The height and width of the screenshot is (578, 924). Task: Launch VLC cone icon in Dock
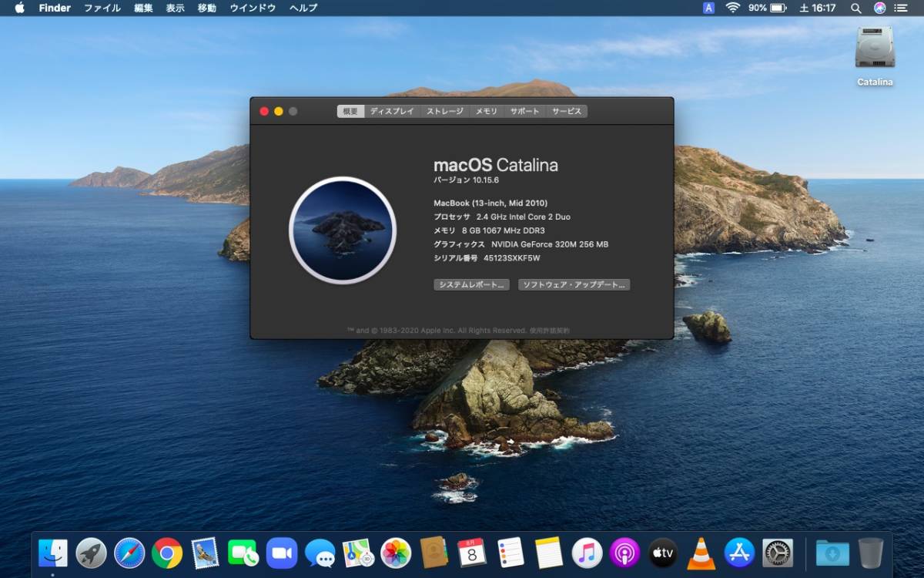tap(701, 553)
